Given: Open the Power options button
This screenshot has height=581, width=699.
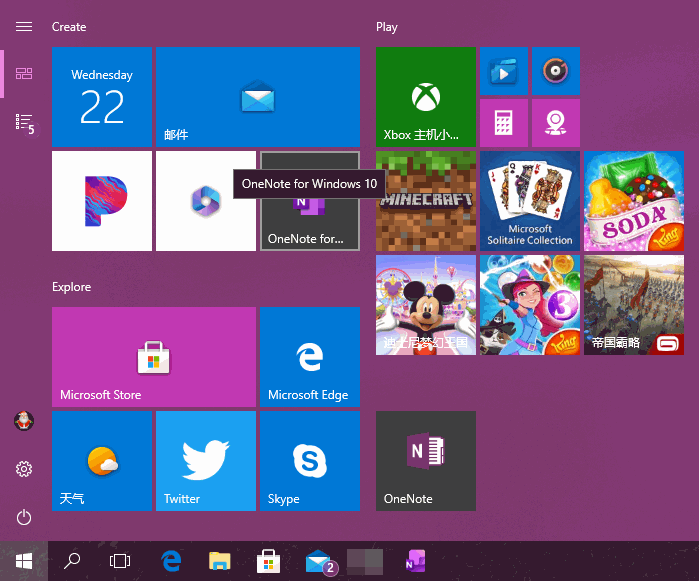Looking at the screenshot, I should pos(24,517).
